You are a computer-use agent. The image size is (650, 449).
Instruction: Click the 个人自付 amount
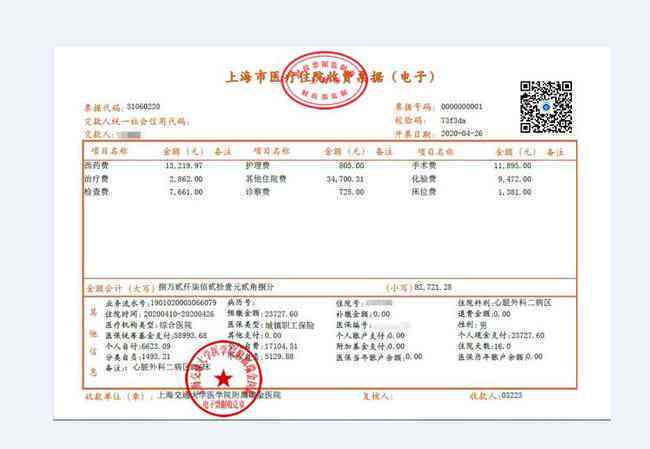156,346
